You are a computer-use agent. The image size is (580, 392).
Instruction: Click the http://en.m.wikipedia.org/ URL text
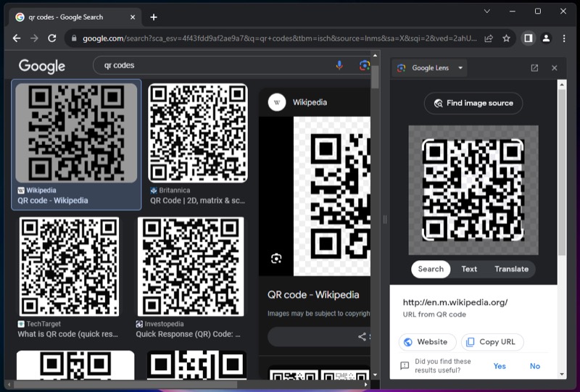click(x=455, y=302)
